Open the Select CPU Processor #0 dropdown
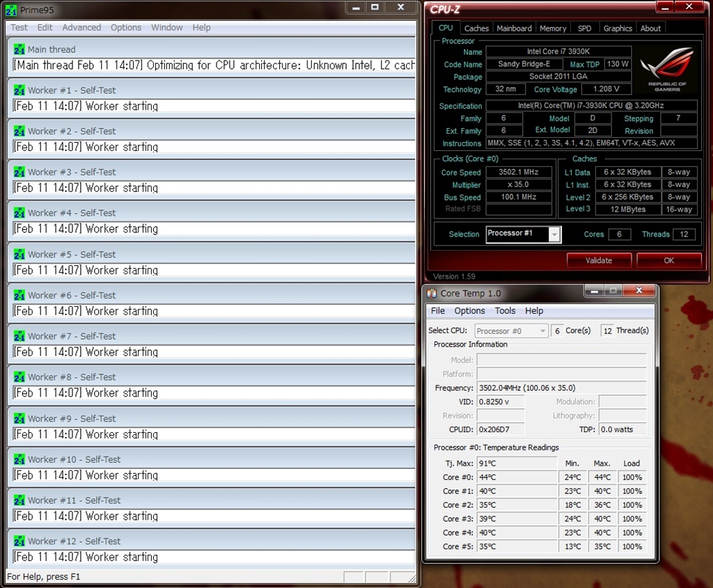Screen dimensions: 713x588 pyautogui.click(x=543, y=331)
